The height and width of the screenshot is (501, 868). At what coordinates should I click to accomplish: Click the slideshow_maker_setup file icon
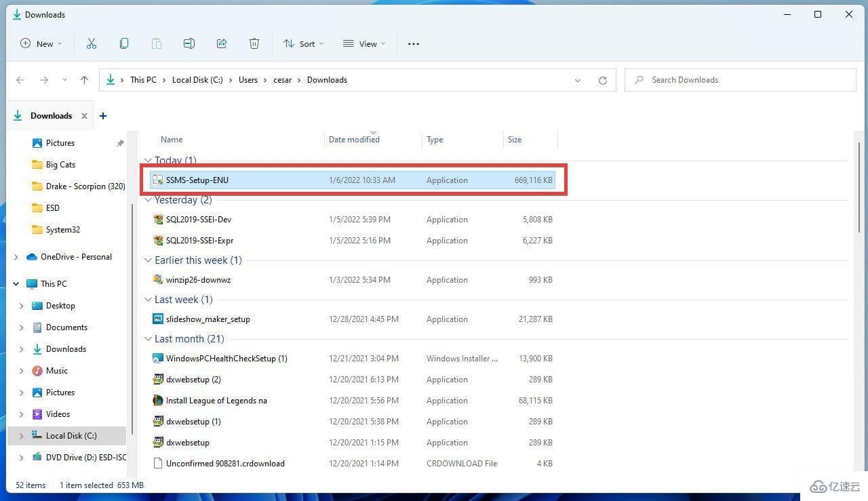(158, 319)
